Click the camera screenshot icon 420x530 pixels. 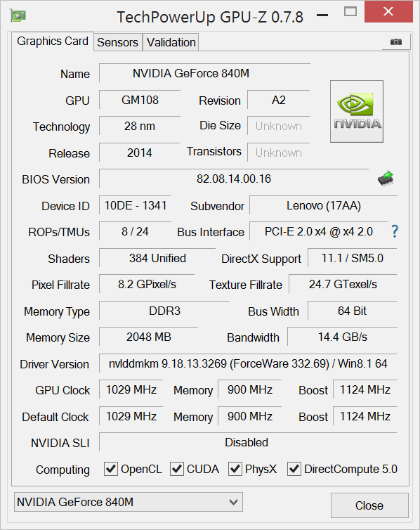point(396,42)
